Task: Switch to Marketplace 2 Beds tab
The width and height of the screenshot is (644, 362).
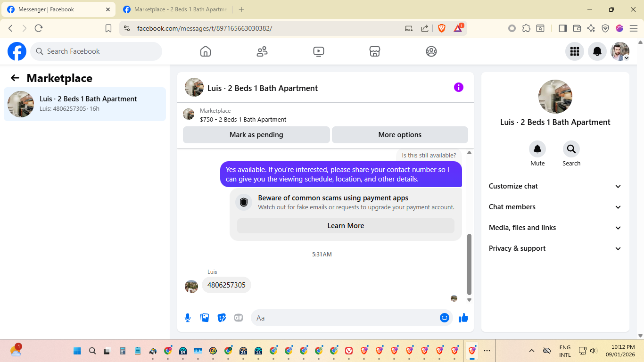Action: [x=175, y=9]
